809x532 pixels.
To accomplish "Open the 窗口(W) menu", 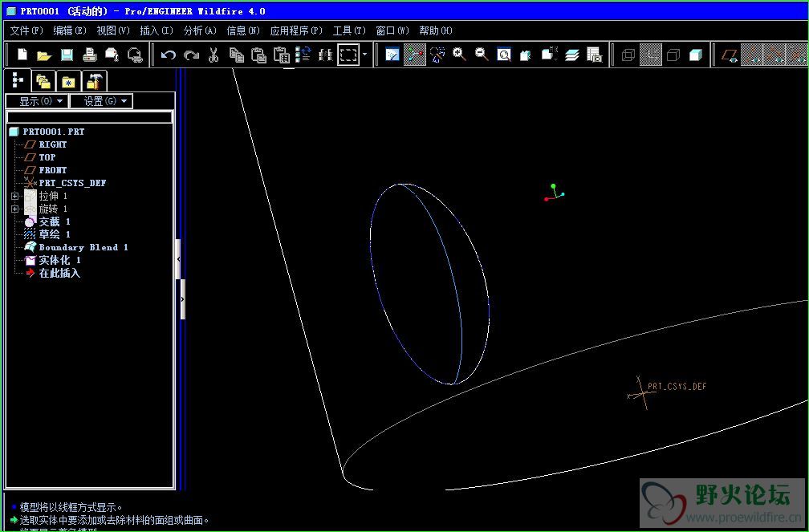I will pyautogui.click(x=392, y=30).
